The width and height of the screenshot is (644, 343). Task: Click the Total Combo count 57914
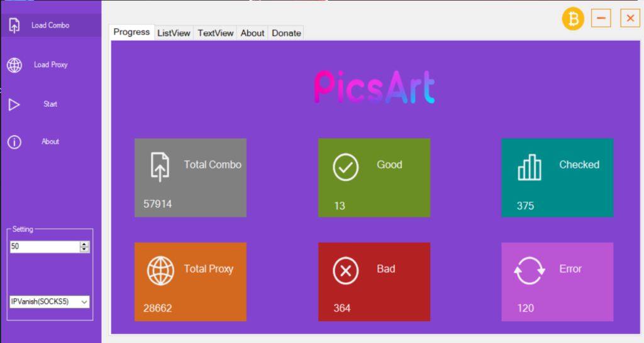(x=158, y=204)
